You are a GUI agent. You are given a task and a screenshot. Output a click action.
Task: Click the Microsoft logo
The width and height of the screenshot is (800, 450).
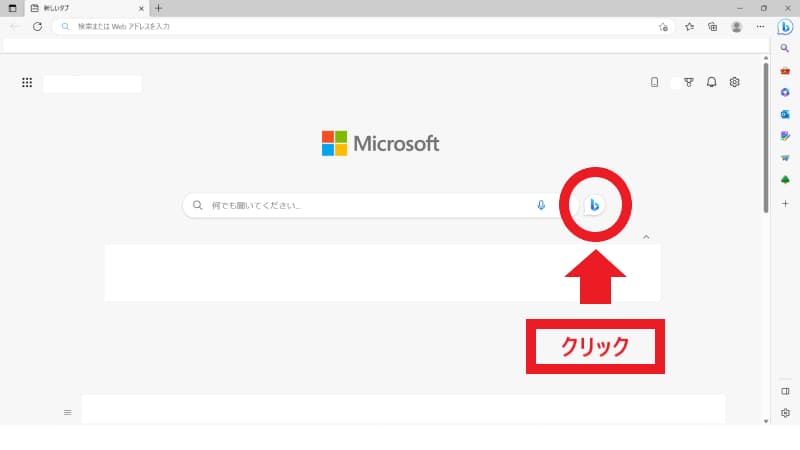tap(381, 143)
